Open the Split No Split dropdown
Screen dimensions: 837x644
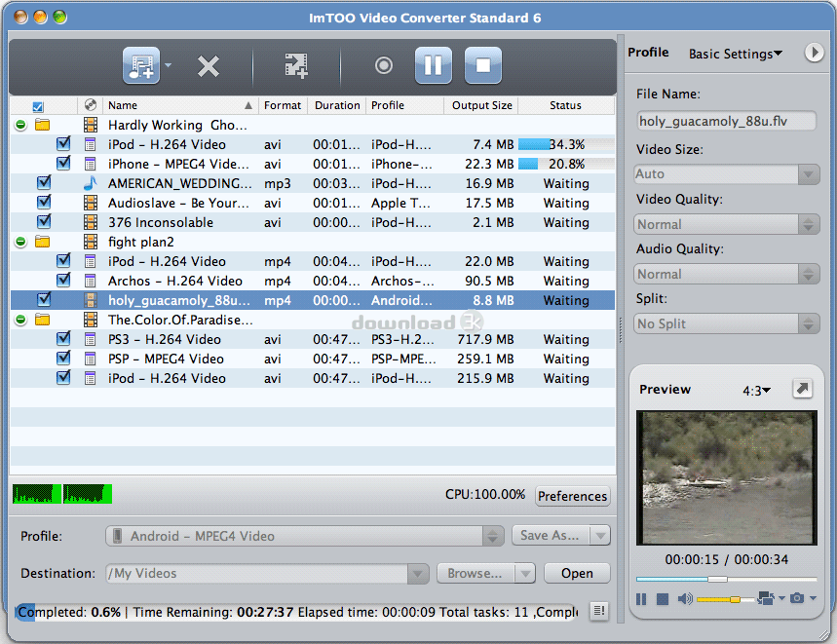726,323
